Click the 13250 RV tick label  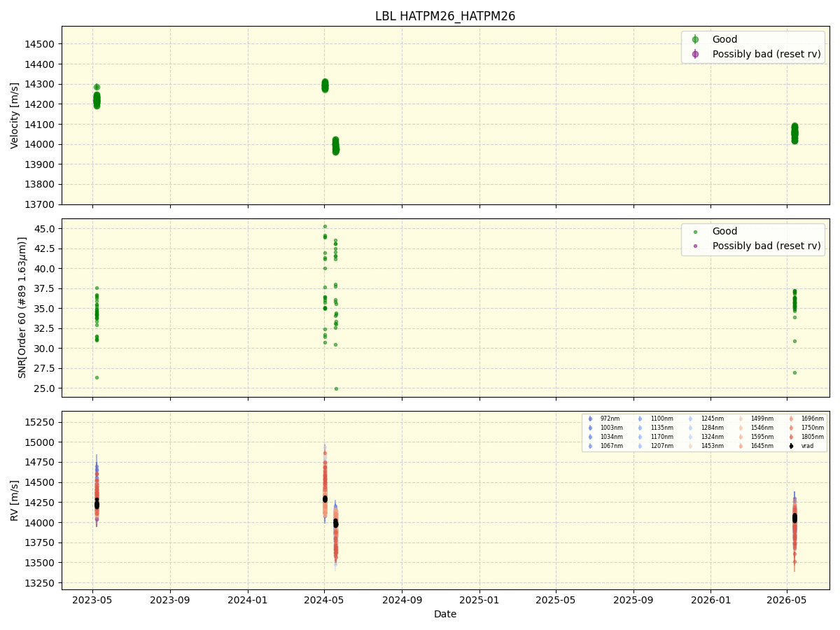(41, 583)
